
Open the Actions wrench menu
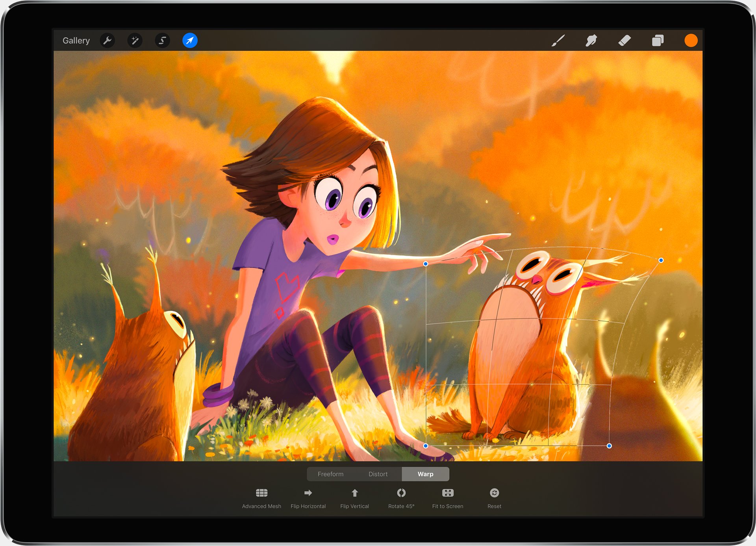click(107, 41)
